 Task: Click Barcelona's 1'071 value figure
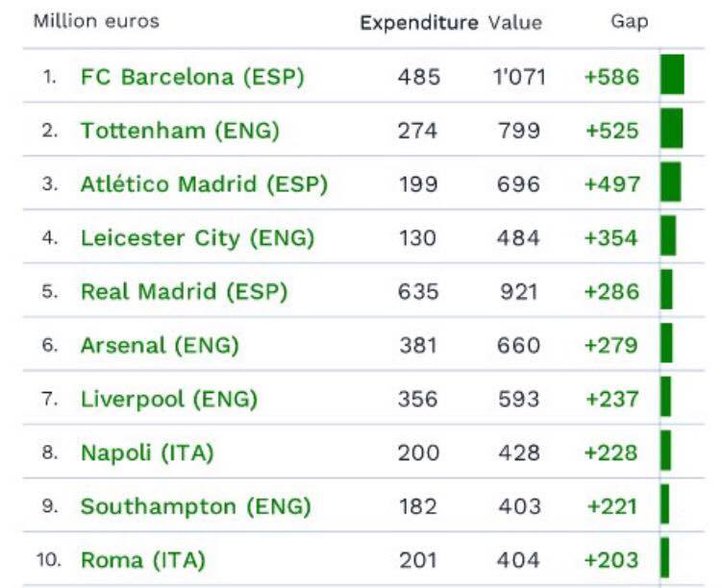[x=519, y=77]
